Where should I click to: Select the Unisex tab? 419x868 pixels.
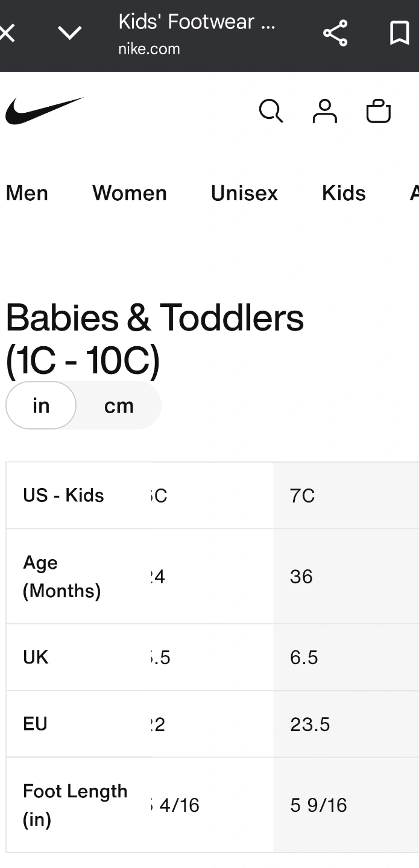(x=244, y=193)
